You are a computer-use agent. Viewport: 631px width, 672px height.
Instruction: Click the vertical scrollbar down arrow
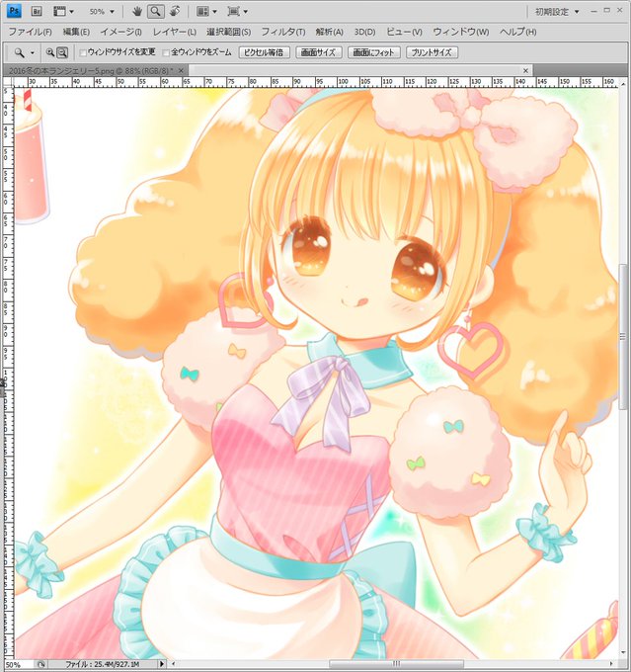(x=623, y=653)
